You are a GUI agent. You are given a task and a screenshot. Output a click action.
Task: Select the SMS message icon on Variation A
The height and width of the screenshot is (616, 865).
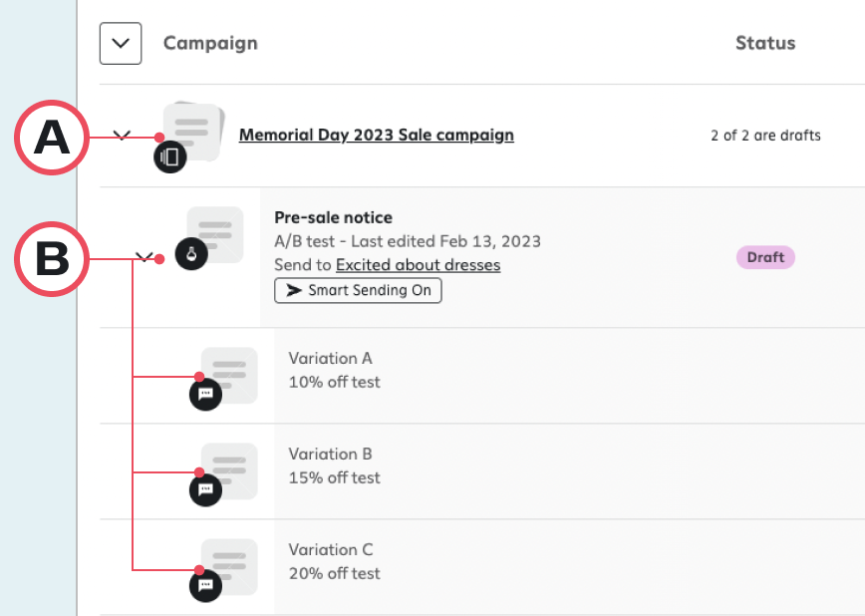coord(203,394)
